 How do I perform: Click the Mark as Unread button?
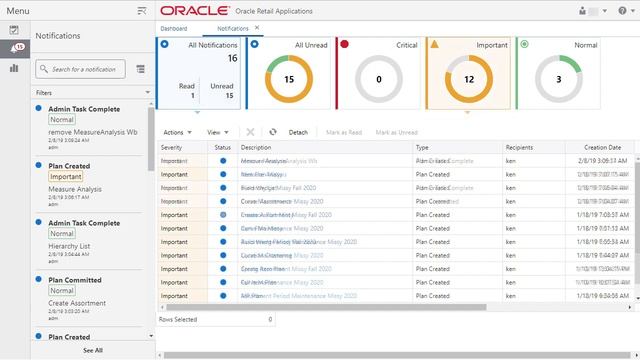[x=396, y=132]
